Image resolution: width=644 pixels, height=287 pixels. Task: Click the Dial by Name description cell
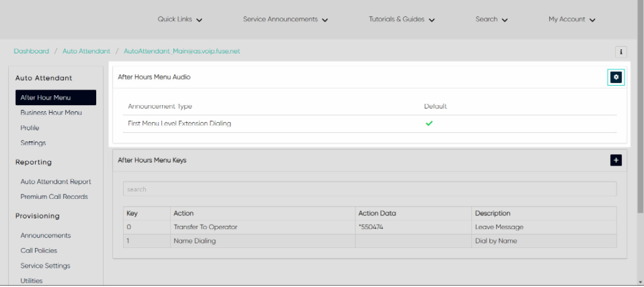click(544, 241)
